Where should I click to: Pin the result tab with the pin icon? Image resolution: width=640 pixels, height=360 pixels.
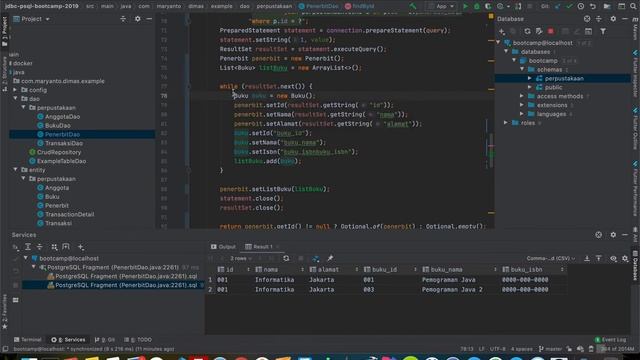click(x=330, y=258)
